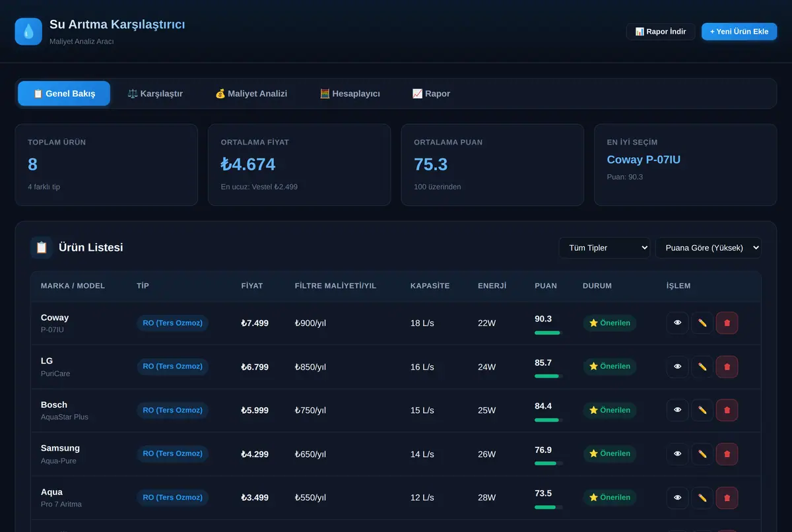
Task: Click the Ortalama Fiyat value ₺4.674
Action: (x=248, y=164)
